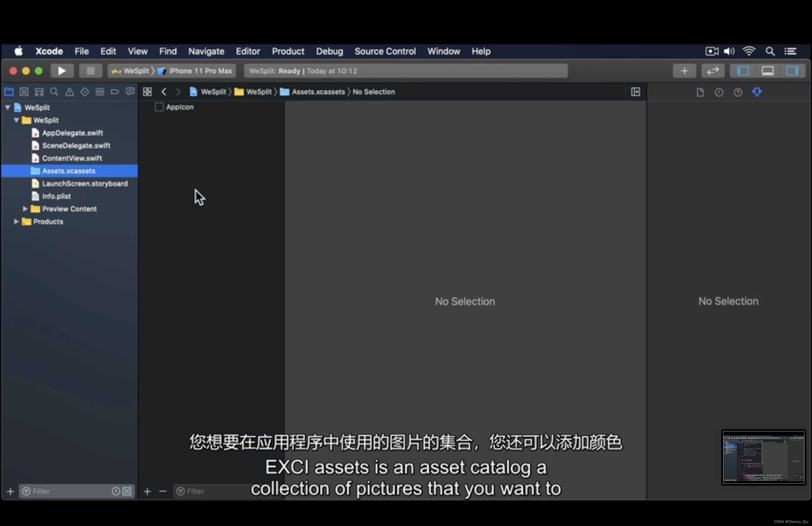Screen dimensions: 812x526
Task: Click the WeSplit Ready status bar
Action: [x=406, y=71]
